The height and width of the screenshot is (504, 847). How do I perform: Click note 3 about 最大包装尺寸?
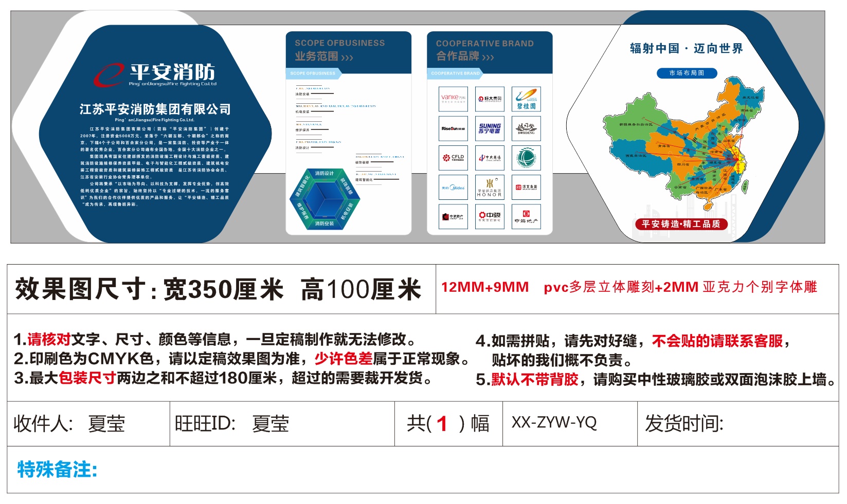223,378
